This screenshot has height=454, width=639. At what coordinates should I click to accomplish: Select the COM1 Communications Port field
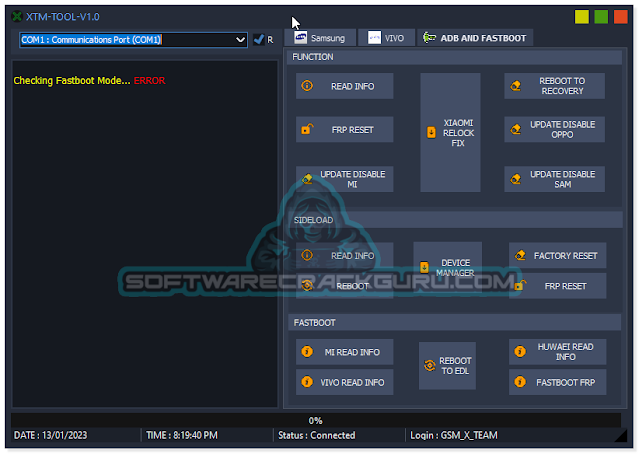(133, 40)
